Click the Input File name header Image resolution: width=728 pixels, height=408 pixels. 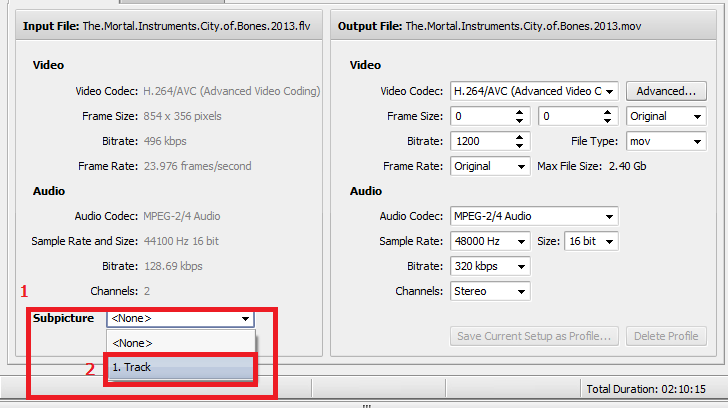pos(167,26)
